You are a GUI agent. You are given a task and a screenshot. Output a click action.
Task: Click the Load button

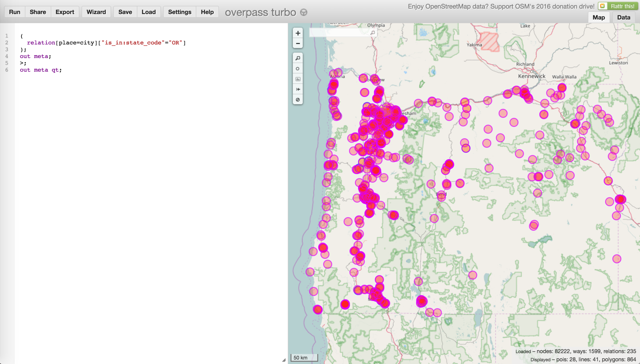[x=149, y=12]
